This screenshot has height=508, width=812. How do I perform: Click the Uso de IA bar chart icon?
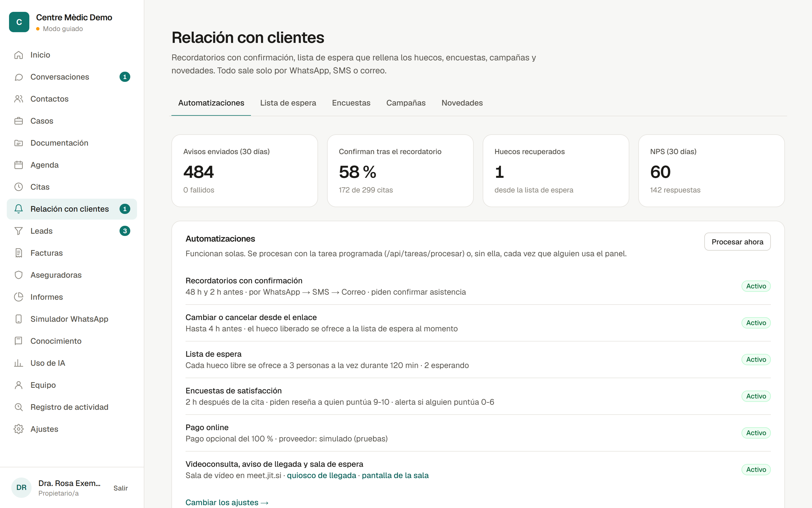click(19, 363)
